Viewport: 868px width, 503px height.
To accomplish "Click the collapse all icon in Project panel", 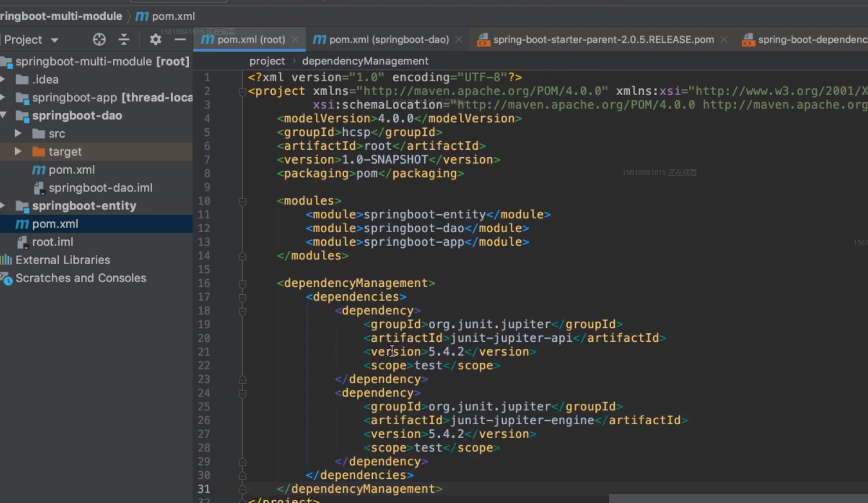I will tap(124, 40).
